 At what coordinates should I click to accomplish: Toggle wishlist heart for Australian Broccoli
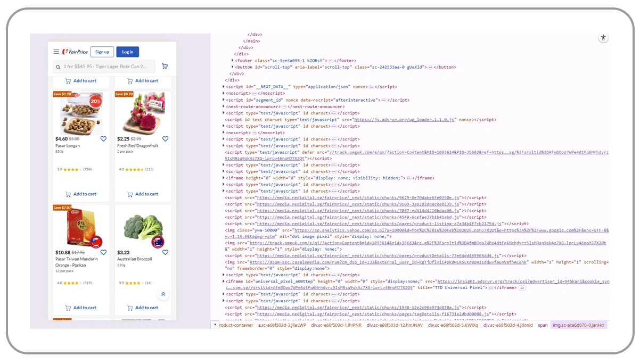click(x=165, y=252)
